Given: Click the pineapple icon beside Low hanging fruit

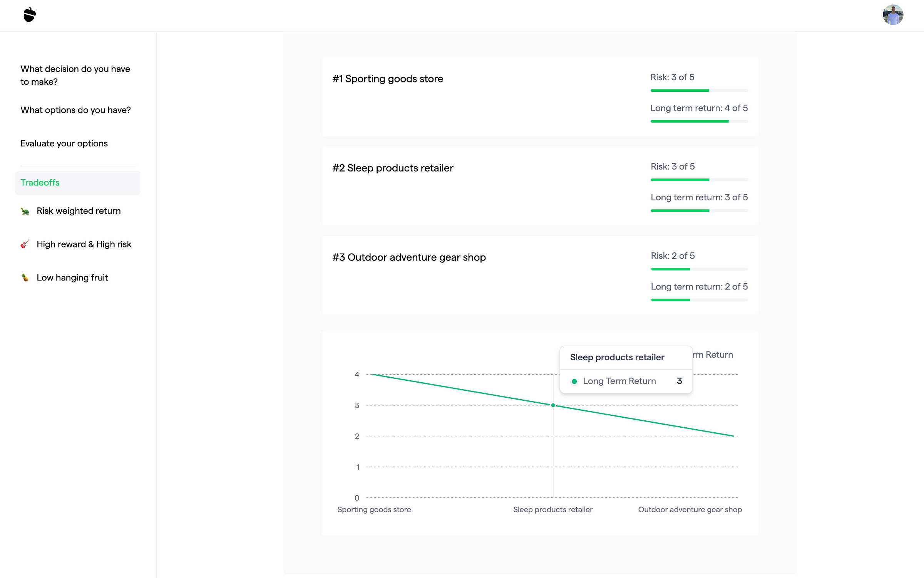Looking at the screenshot, I should click(x=25, y=277).
